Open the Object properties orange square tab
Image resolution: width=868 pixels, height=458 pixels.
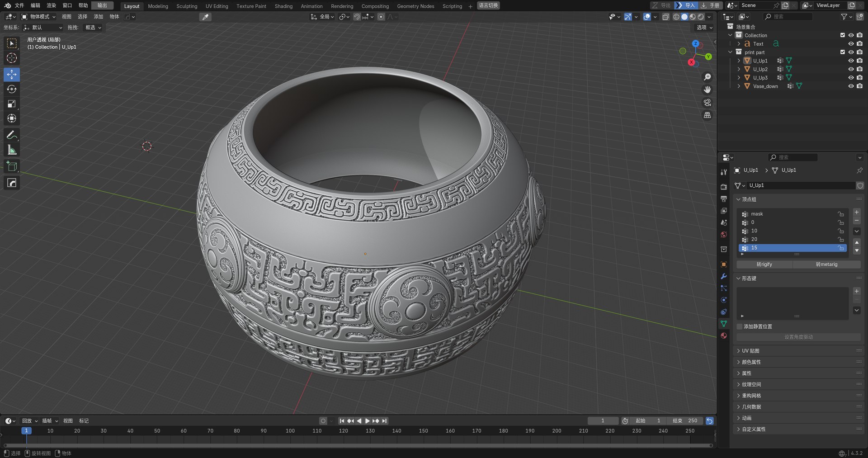[x=724, y=264]
